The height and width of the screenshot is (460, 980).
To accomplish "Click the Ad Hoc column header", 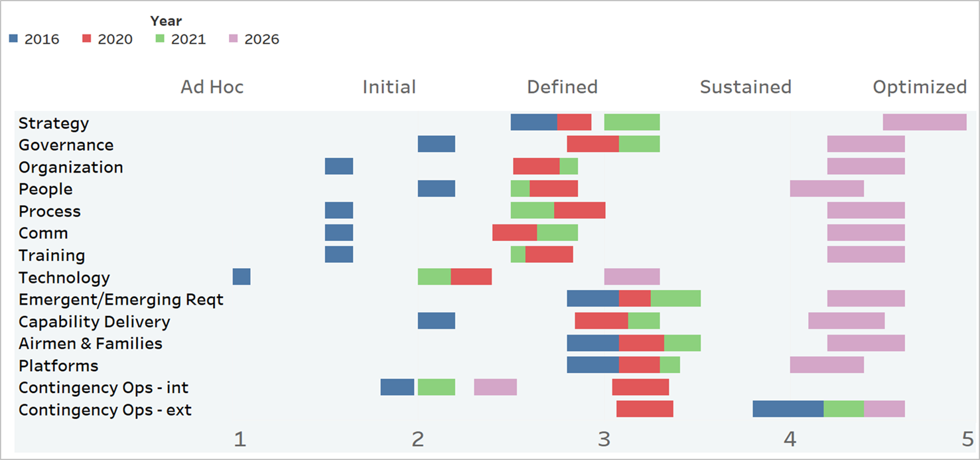I will pyautogui.click(x=212, y=87).
